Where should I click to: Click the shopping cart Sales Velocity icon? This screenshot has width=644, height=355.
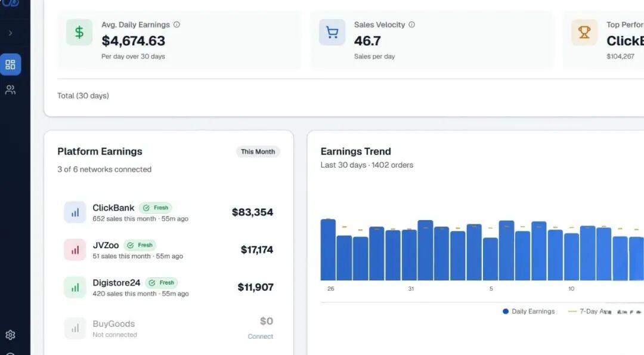point(332,32)
